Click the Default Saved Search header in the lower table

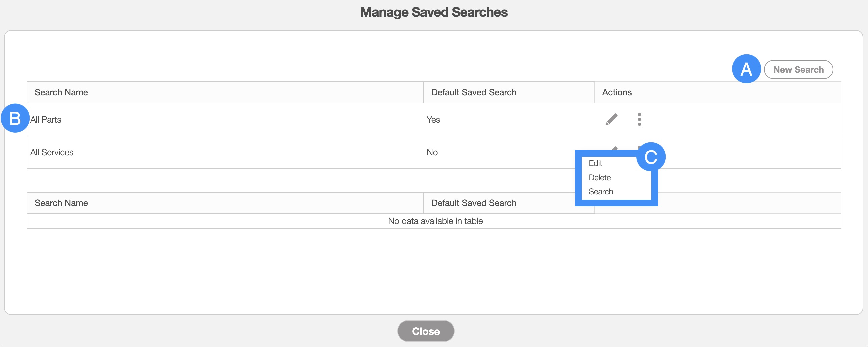pos(473,203)
